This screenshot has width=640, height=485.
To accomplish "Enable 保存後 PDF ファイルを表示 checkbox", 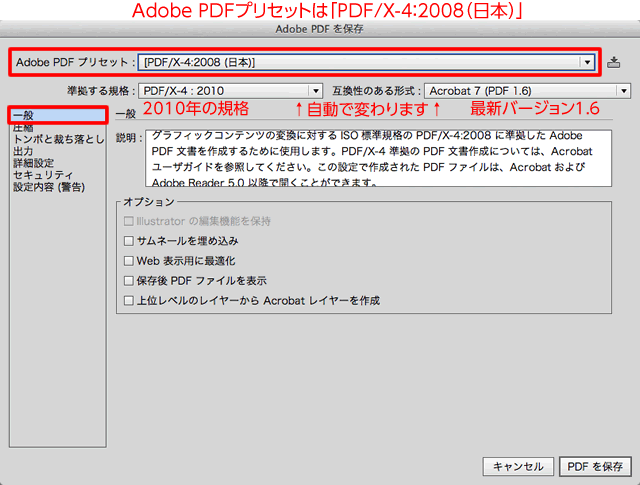I will (129, 280).
